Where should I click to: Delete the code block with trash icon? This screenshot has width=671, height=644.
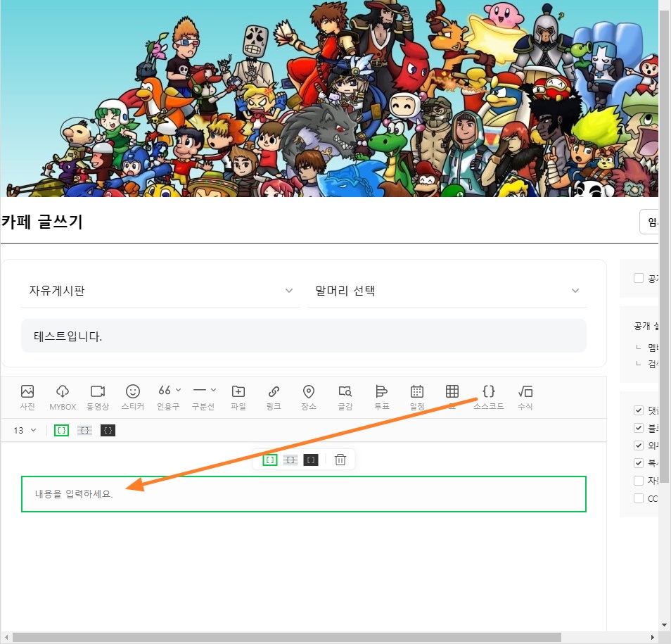(x=340, y=460)
